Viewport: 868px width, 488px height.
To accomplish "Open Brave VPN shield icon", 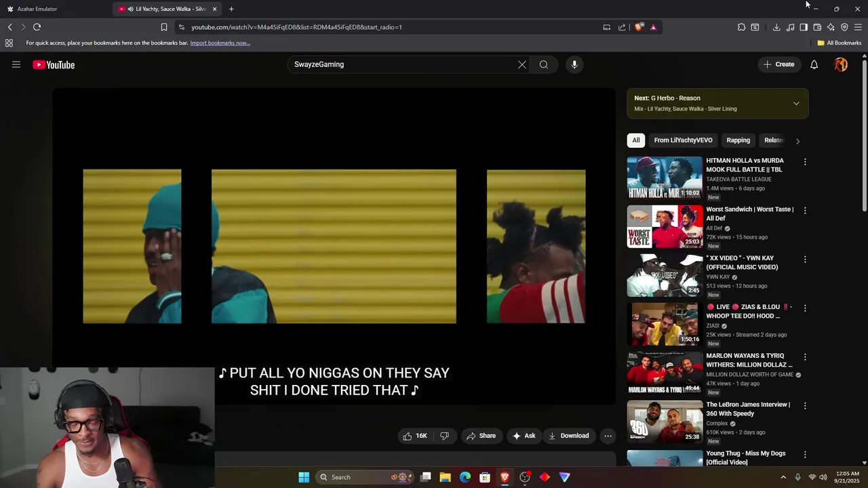I will [x=844, y=27].
